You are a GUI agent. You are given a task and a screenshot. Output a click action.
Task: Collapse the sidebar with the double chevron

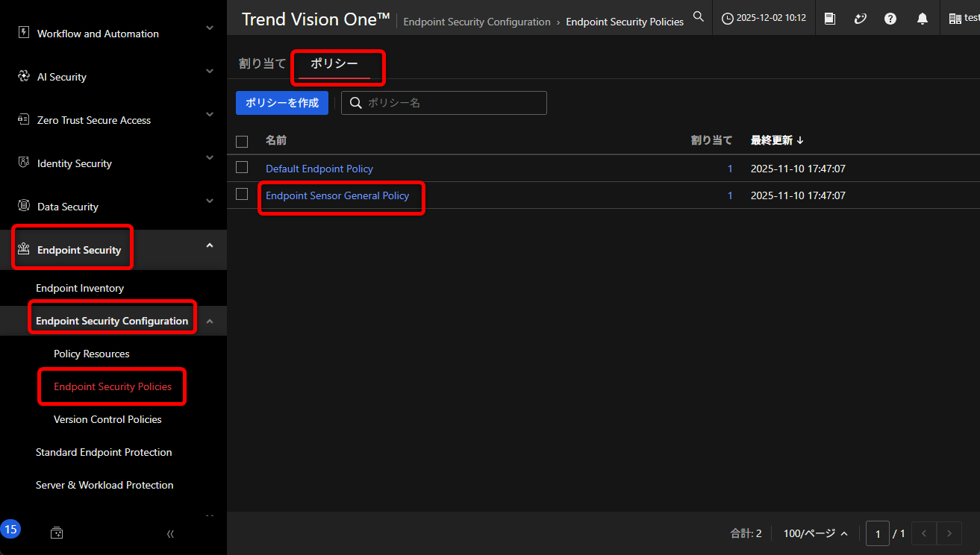tap(170, 533)
